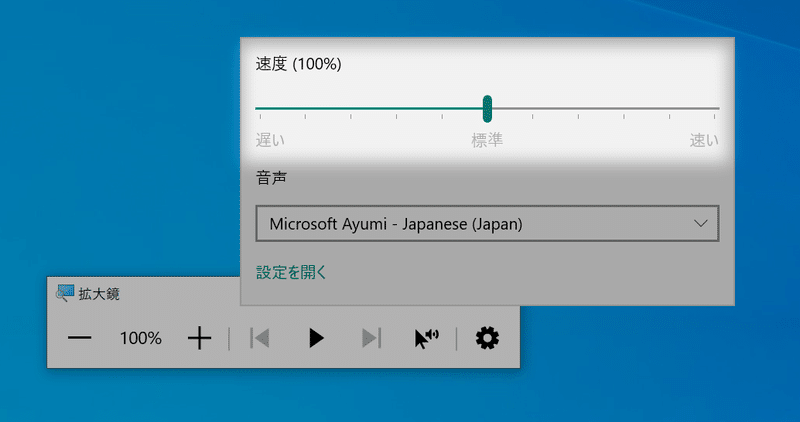
Task: Open the voice dropdown Microsoft Ayumi
Action: pos(487,224)
